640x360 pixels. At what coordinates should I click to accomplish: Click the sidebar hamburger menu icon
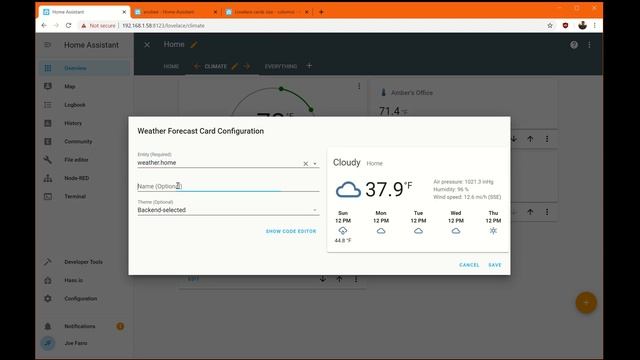tap(48, 45)
